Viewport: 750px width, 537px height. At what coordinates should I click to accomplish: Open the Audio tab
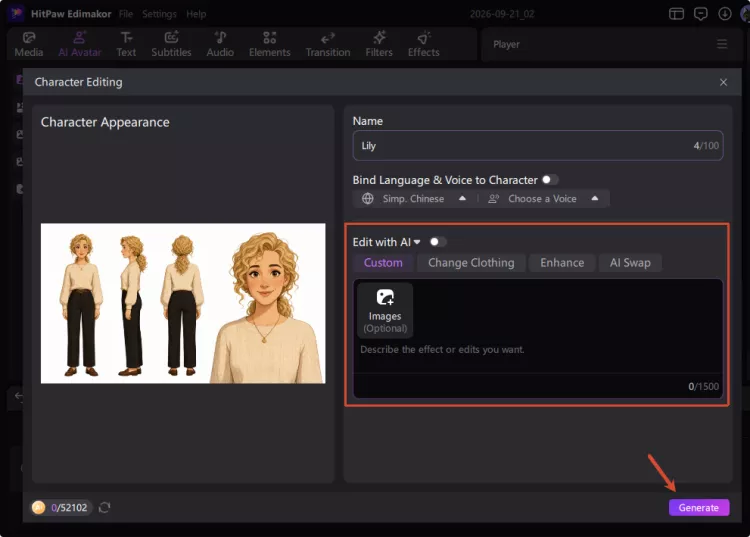pos(220,44)
